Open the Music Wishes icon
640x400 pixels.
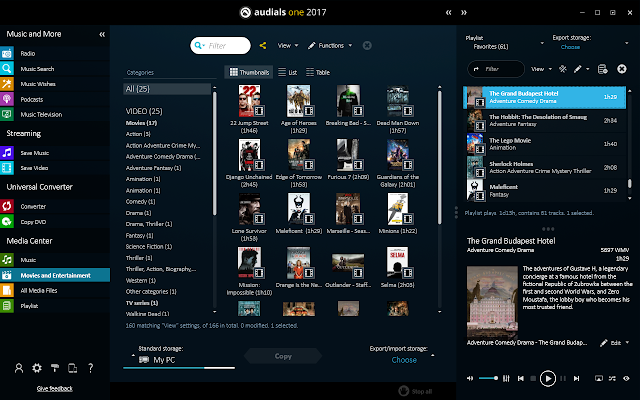7,84
